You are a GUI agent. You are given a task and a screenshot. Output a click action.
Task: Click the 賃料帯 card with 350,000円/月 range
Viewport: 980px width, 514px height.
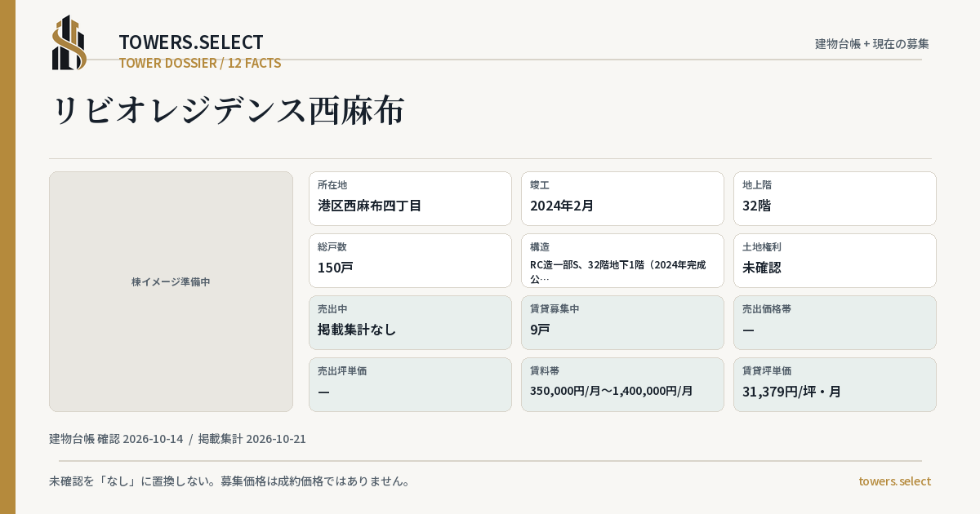[622, 384]
